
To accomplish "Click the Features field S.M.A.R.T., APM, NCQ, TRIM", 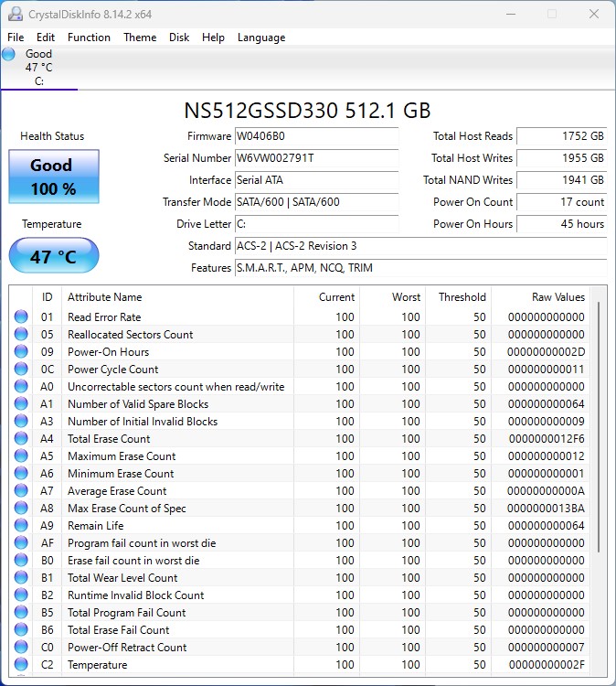I will (x=420, y=268).
